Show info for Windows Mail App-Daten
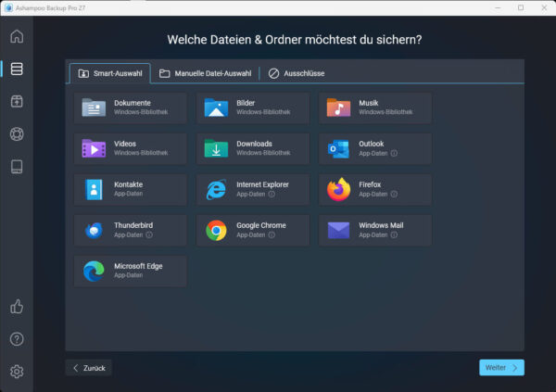 point(394,234)
